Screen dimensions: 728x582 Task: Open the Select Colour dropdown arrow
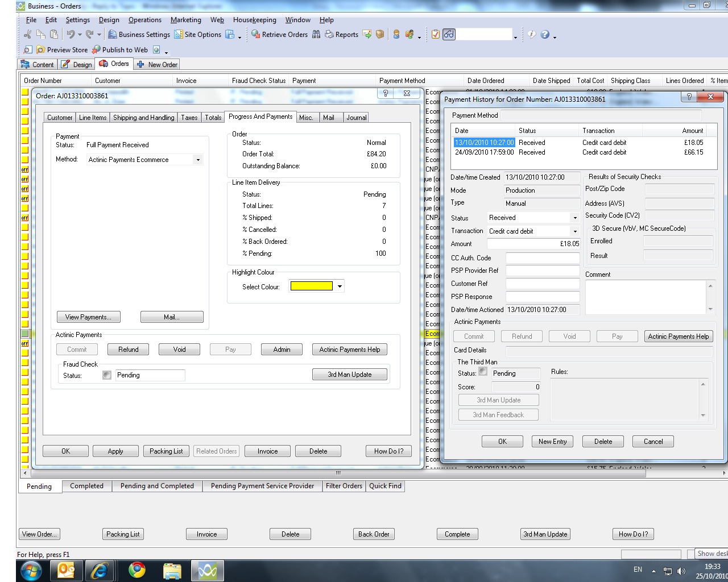tap(340, 286)
